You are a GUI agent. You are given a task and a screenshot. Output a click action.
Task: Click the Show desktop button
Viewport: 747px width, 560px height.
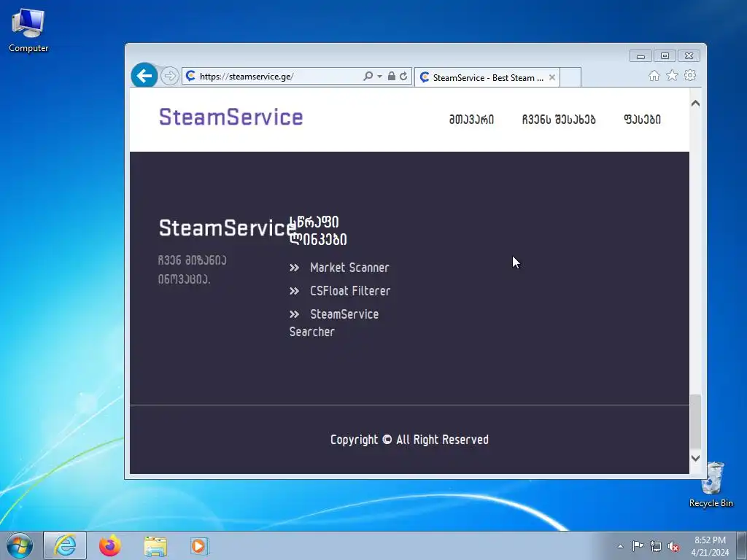(x=742, y=545)
